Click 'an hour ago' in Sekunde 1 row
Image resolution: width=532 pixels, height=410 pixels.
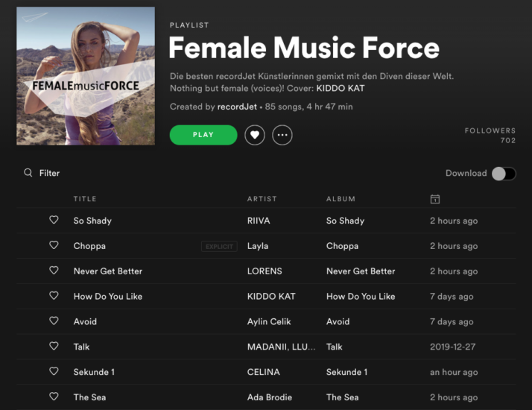(x=454, y=372)
